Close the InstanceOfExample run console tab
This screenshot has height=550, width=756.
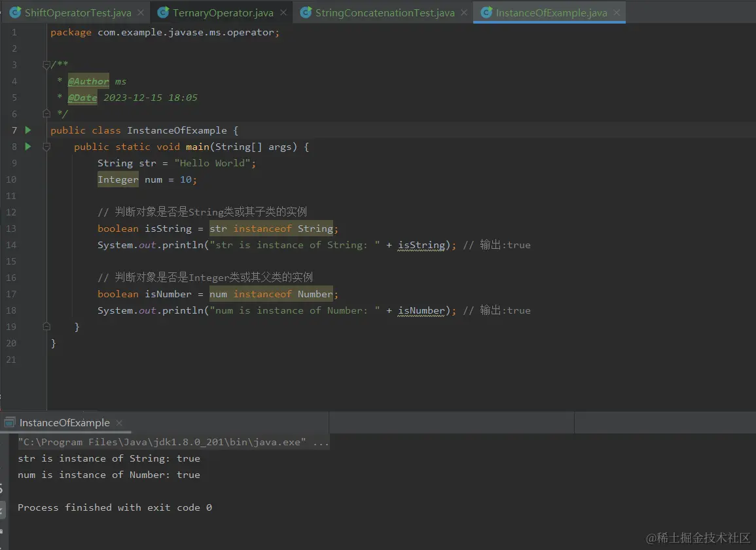point(119,422)
